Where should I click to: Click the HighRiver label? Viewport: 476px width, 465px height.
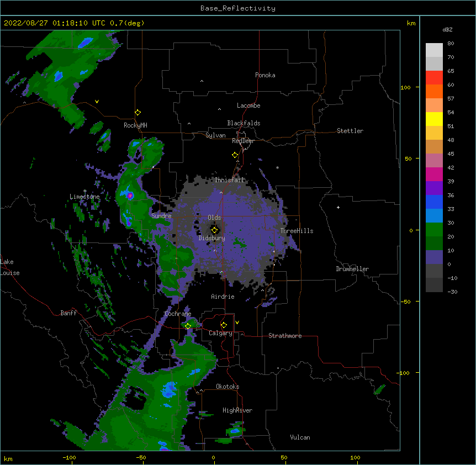(x=237, y=410)
